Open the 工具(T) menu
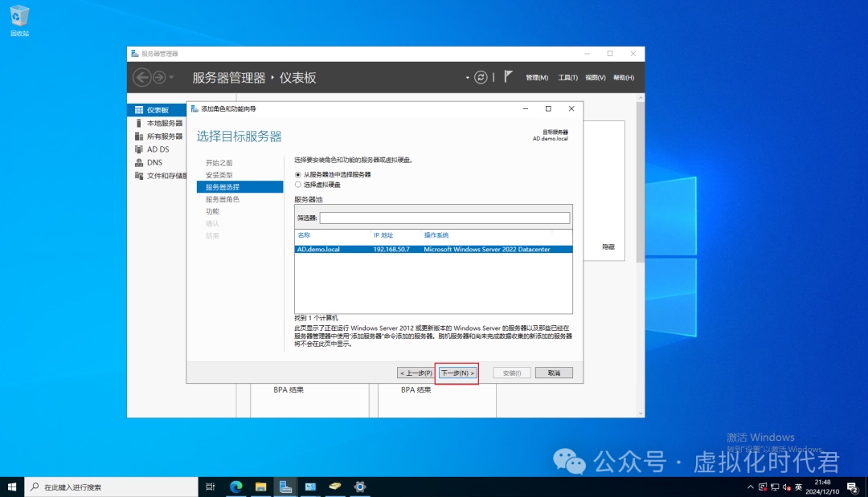This screenshot has height=497, width=868. (x=567, y=78)
